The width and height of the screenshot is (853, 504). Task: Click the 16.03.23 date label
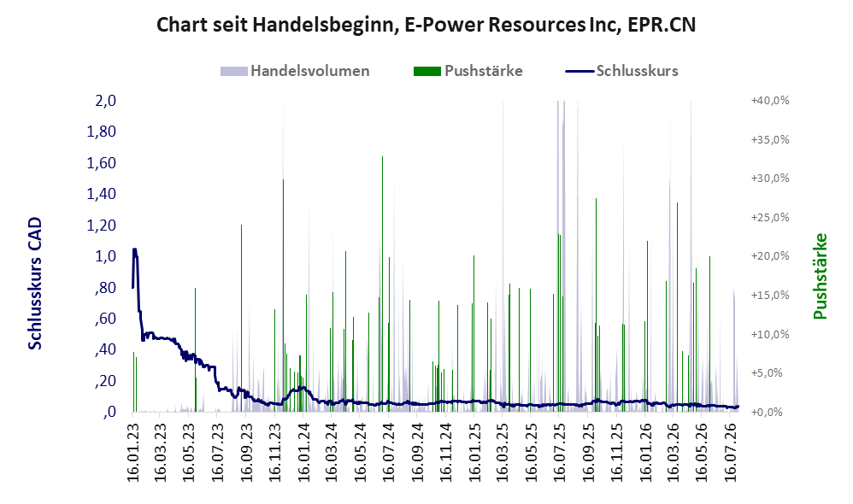tap(161, 453)
